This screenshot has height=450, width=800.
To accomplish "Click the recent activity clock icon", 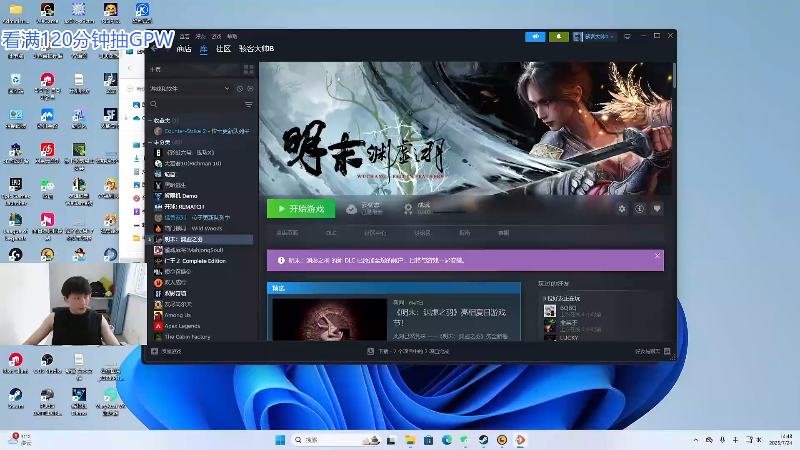I will (240, 89).
